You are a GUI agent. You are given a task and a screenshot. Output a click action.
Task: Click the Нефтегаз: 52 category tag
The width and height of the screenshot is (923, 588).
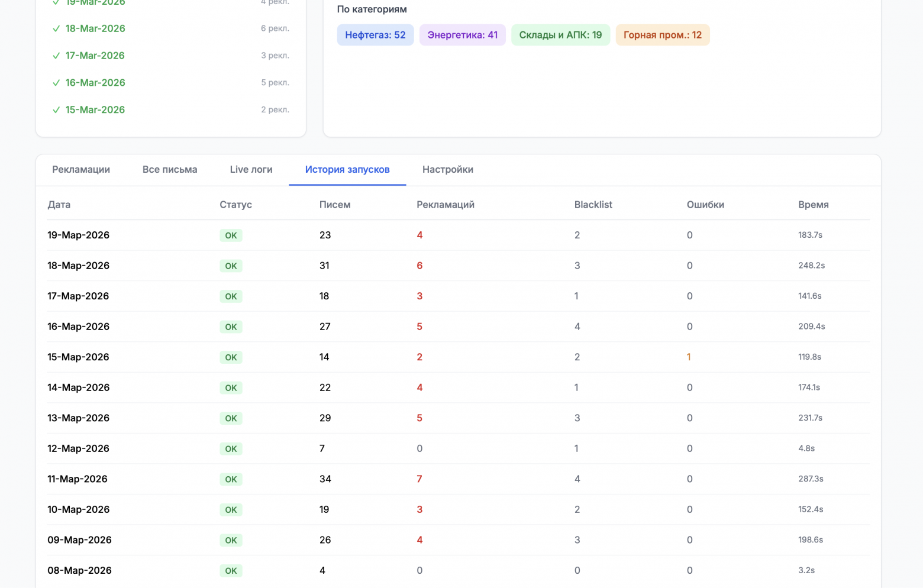(375, 35)
